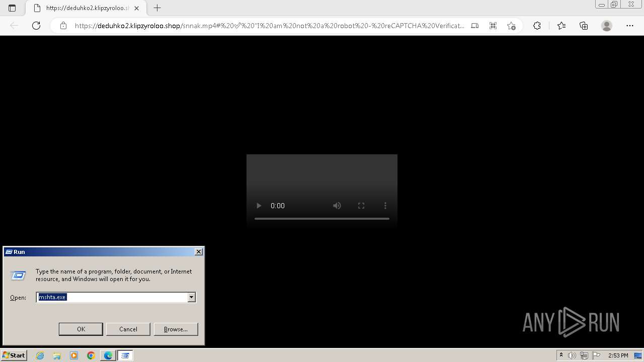Open the network tray icon
The width and height of the screenshot is (644, 362).
pos(584,355)
